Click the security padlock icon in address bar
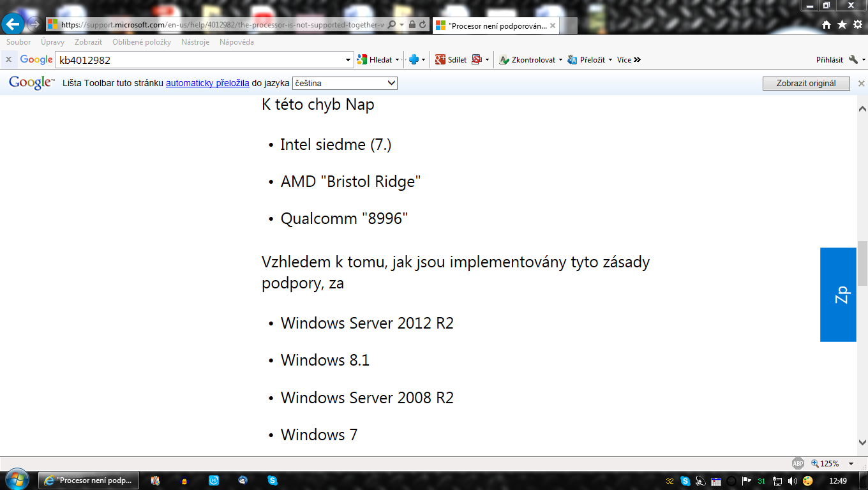868x490 pixels. click(x=412, y=24)
